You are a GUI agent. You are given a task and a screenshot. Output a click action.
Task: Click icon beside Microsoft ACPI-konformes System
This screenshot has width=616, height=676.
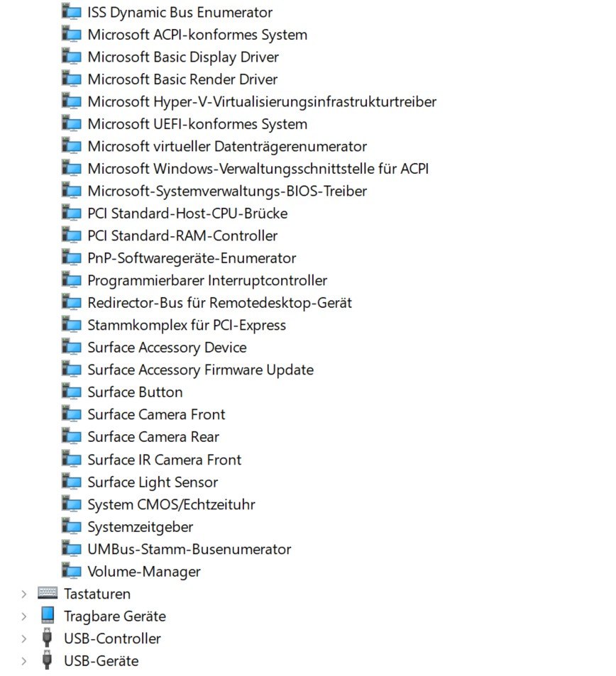pos(71,35)
